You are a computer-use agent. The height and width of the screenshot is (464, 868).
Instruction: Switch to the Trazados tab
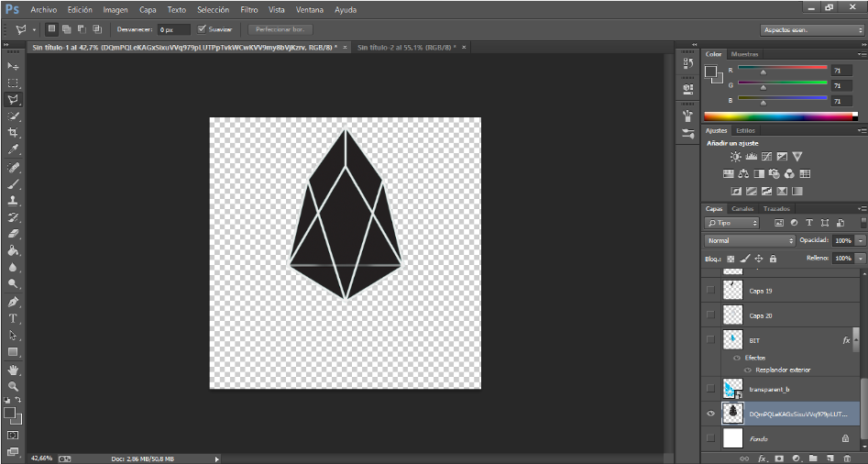coord(776,209)
